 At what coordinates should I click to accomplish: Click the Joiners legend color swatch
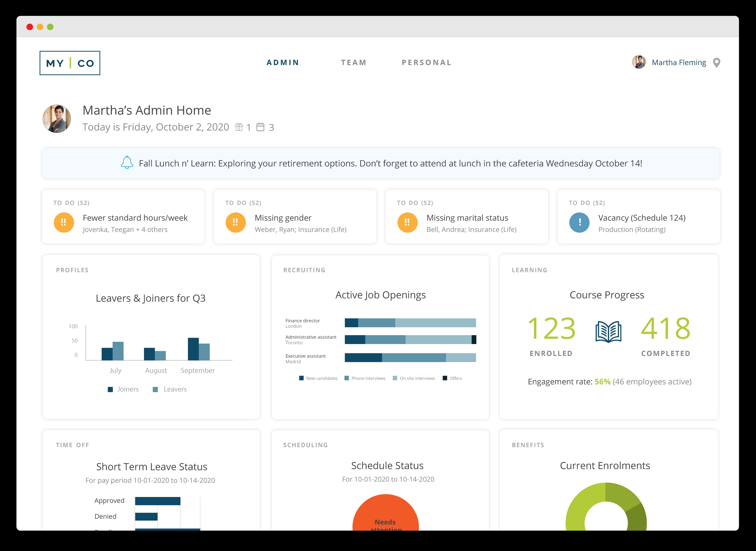[111, 390]
